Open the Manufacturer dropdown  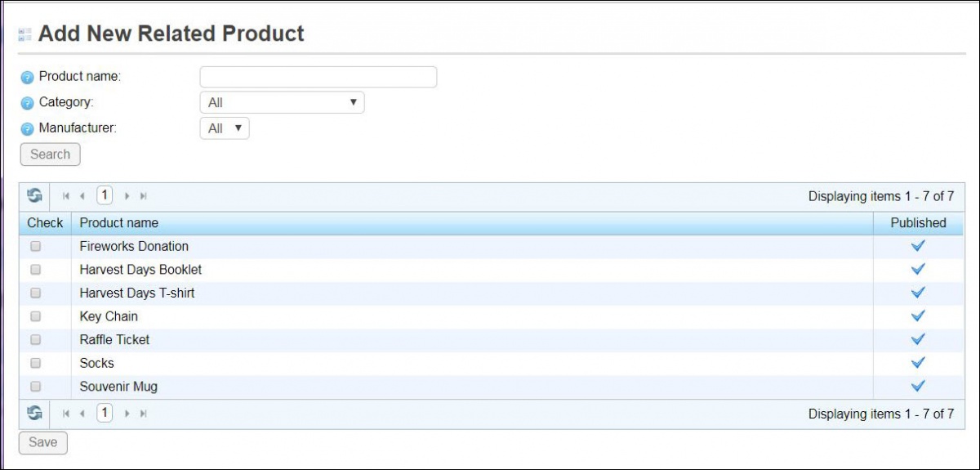pos(225,128)
